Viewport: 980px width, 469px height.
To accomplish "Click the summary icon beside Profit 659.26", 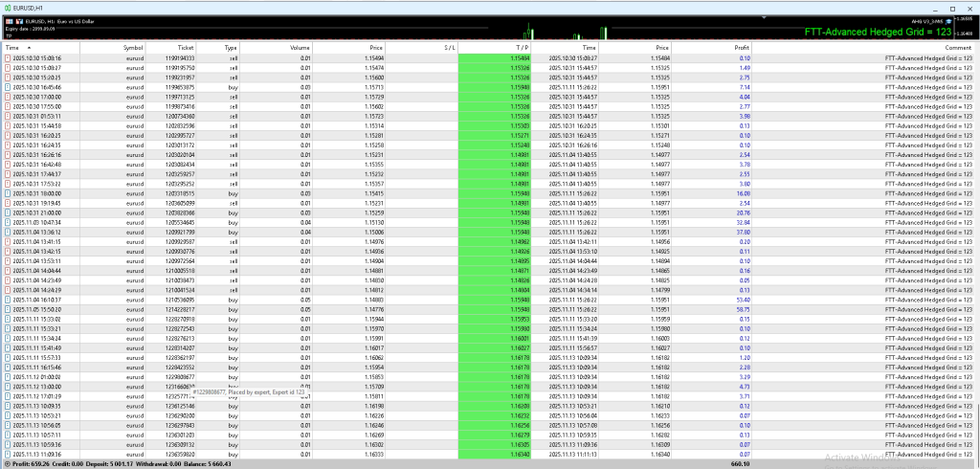I will pyautogui.click(x=7, y=463).
